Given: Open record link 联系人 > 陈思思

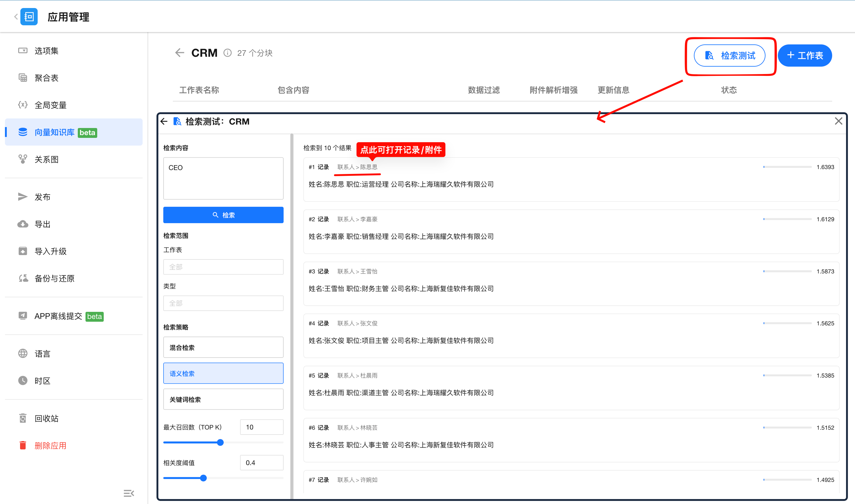Looking at the screenshot, I should [x=357, y=167].
